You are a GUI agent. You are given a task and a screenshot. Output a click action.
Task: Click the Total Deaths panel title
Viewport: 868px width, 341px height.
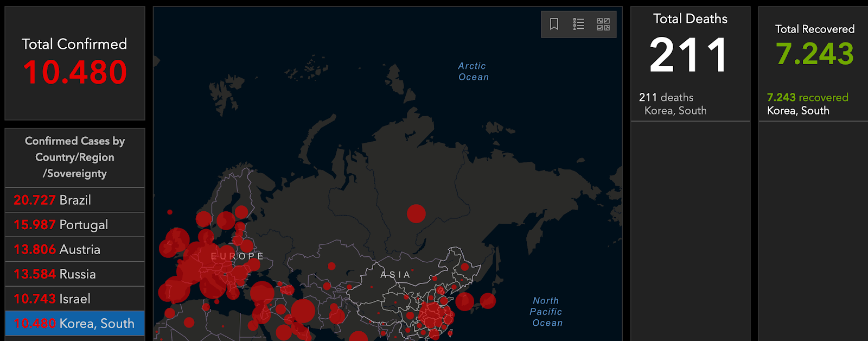tap(690, 19)
